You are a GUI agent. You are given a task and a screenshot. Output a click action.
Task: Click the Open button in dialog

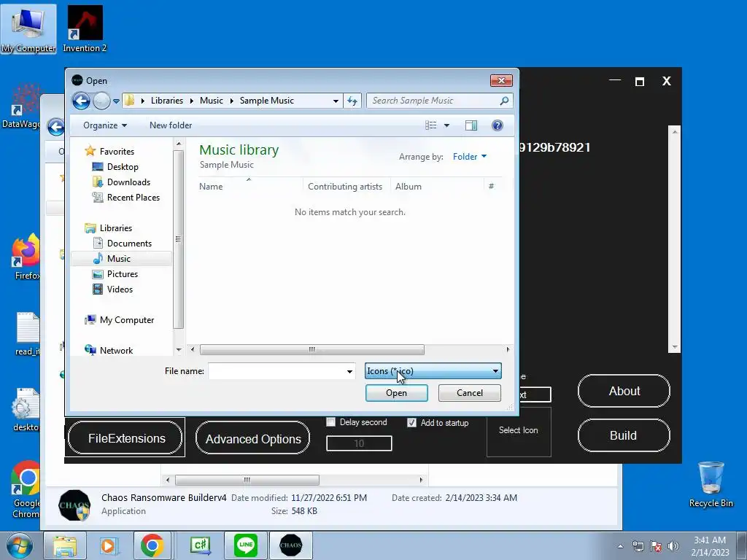[396, 393]
